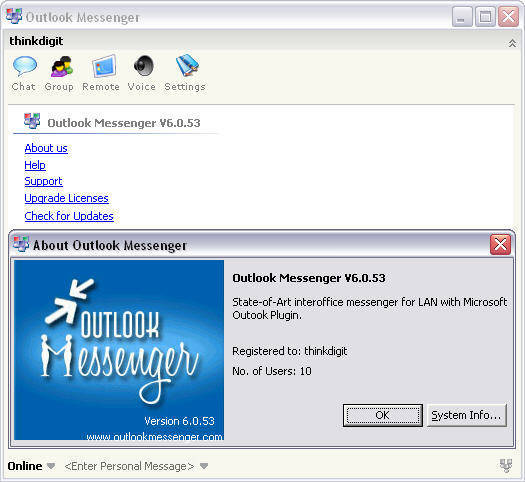
Task: Click the Check for Updates link
Action: 69,216
